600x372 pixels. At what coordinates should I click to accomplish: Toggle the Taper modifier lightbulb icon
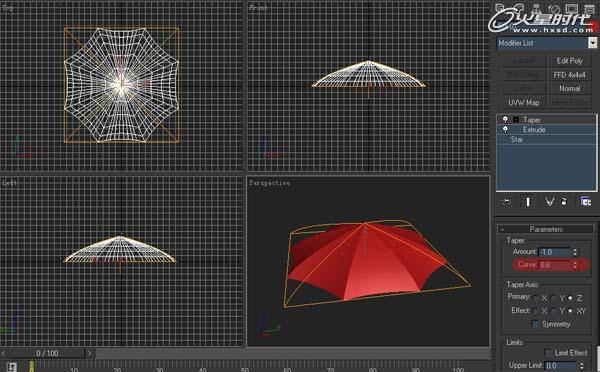pos(505,119)
